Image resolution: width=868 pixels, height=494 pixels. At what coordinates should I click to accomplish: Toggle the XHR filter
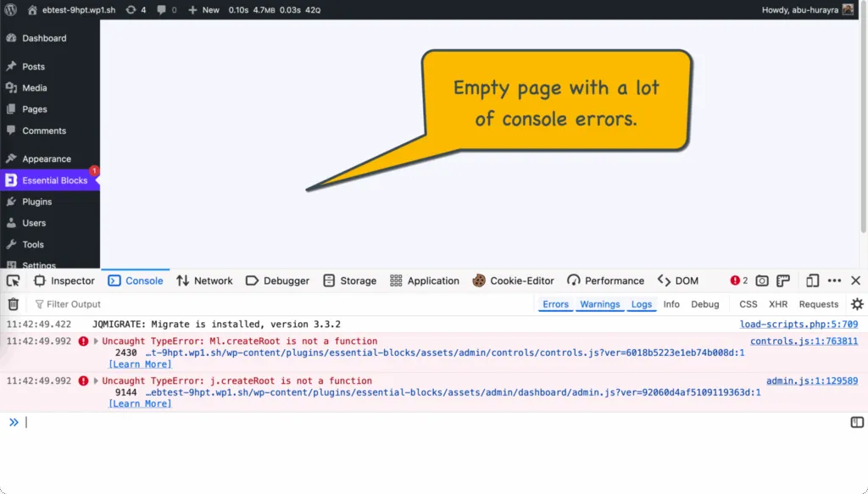coord(778,304)
